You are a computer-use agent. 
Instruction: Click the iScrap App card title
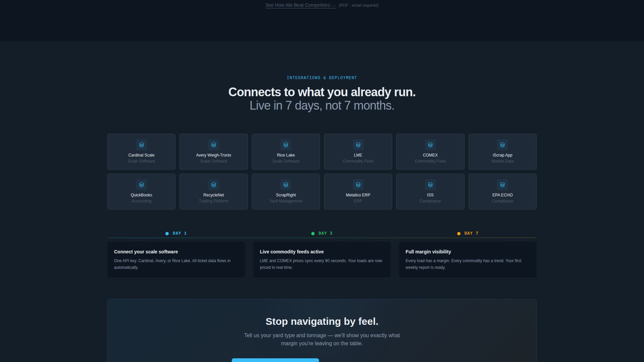pyautogui.click(x=502, y=155)
